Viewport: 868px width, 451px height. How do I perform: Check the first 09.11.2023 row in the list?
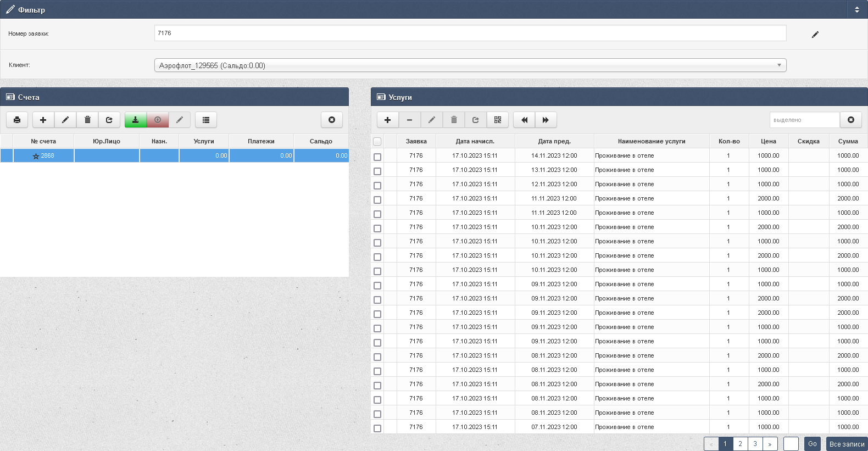377,285
